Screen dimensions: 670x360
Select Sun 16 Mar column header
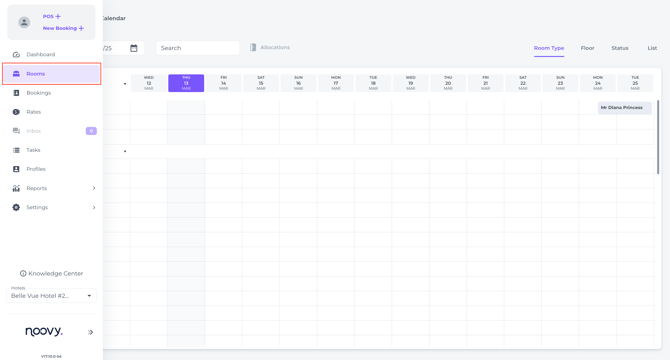point(298,83)
